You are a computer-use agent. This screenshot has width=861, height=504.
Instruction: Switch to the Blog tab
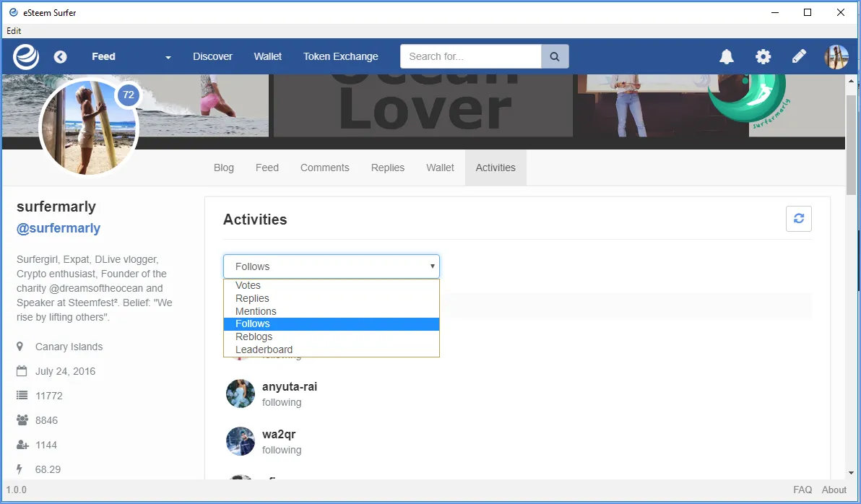click(x=223, y=168)
